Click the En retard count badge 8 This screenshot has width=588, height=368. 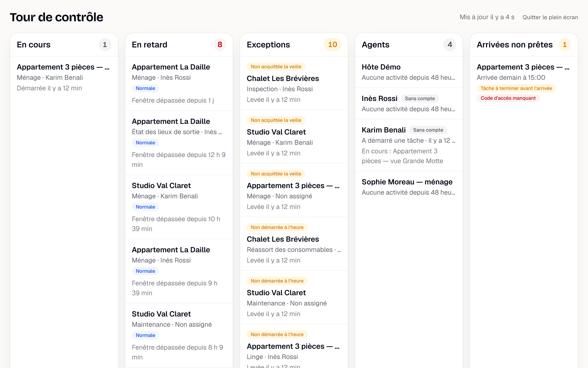[x=220, y=45]
